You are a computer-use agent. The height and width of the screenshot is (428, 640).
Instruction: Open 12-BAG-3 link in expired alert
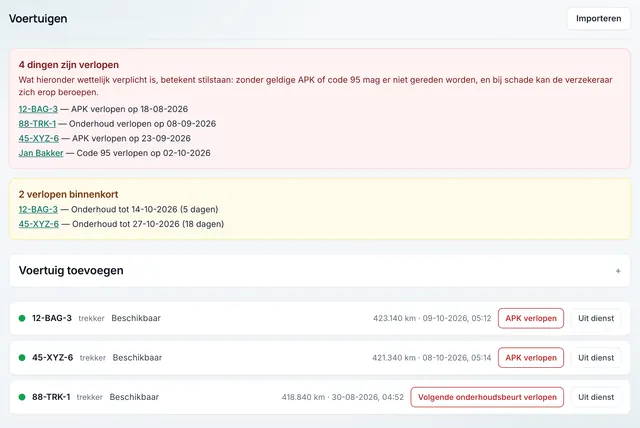click(38, 109)
